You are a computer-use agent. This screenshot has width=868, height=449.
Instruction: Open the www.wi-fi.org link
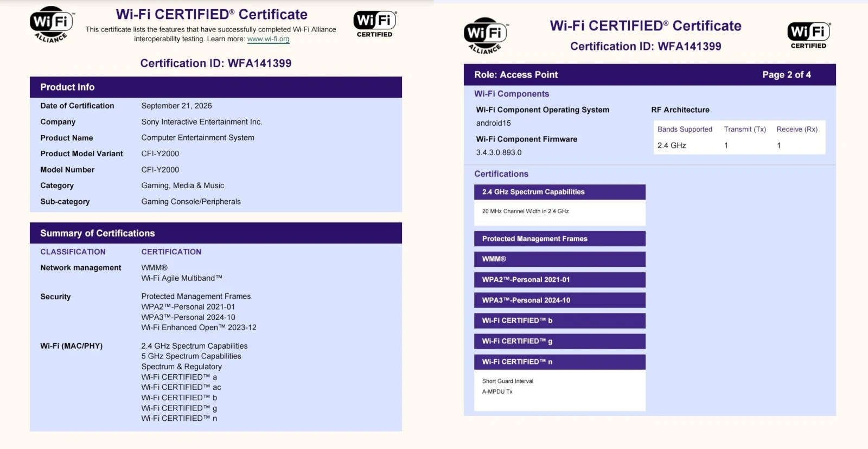click(268, 39)
